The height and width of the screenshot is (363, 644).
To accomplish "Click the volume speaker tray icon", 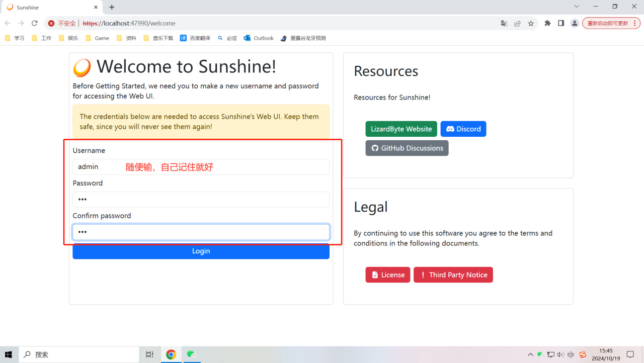I will (561, 354).
